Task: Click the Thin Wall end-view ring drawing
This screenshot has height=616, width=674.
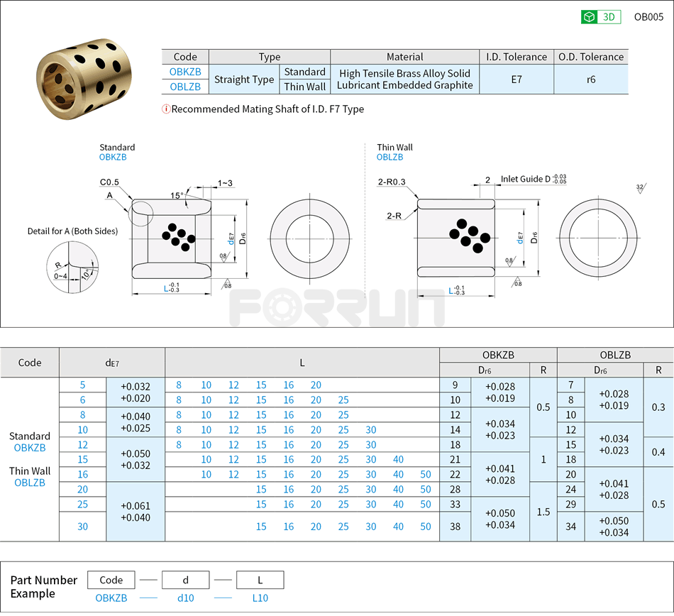Action: pyautogui.click(x=598, y=238)
